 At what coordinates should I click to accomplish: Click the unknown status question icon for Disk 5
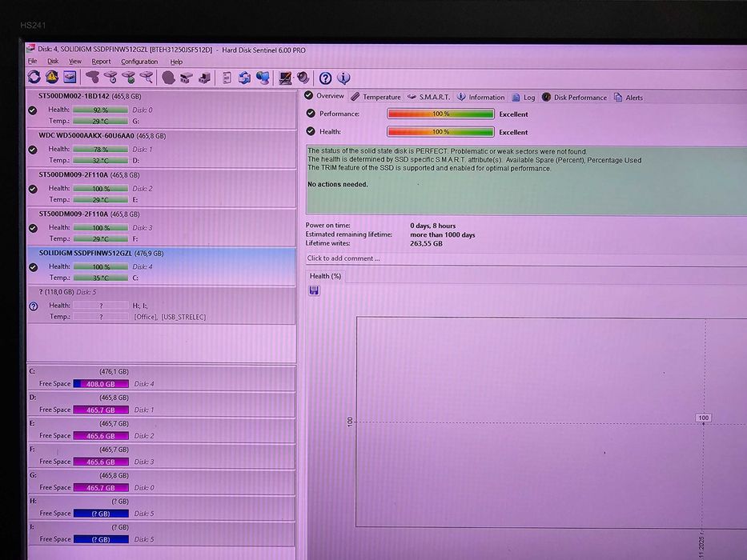[x=34, y=306]
